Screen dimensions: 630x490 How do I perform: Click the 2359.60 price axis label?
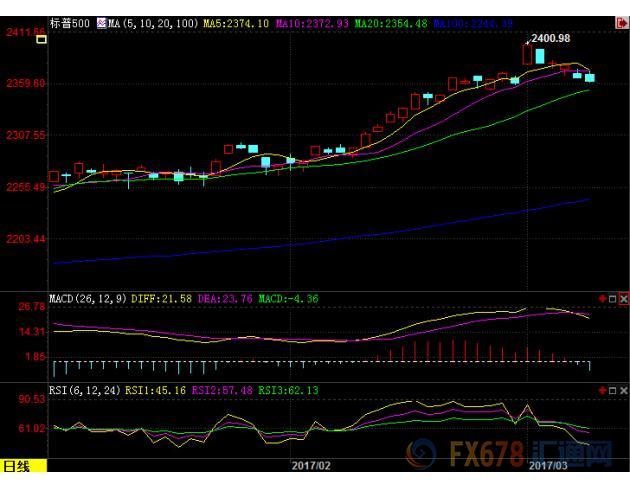pos(25,83)
